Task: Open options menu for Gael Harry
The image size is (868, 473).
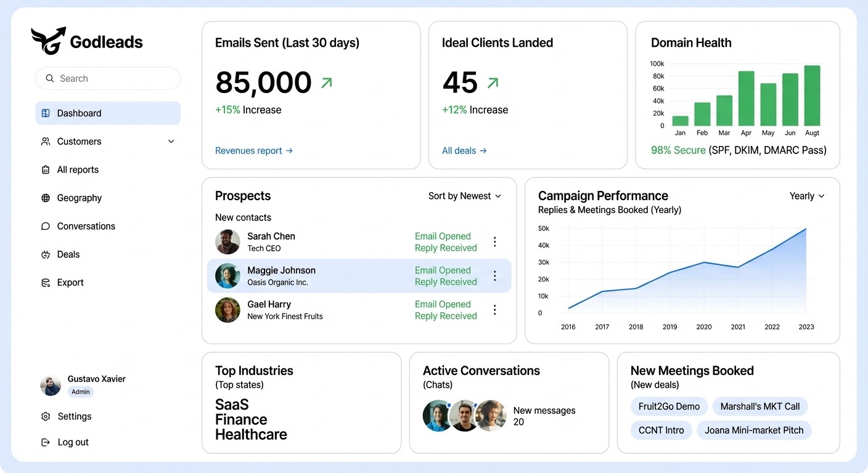Action: pyautogui.click(x=494, y=309)
